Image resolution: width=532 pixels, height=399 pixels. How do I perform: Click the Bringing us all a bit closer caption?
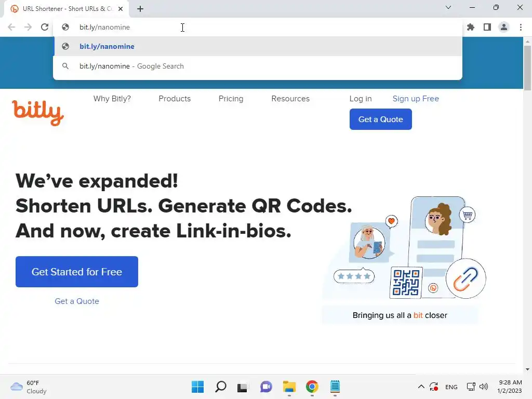(400, 315)
